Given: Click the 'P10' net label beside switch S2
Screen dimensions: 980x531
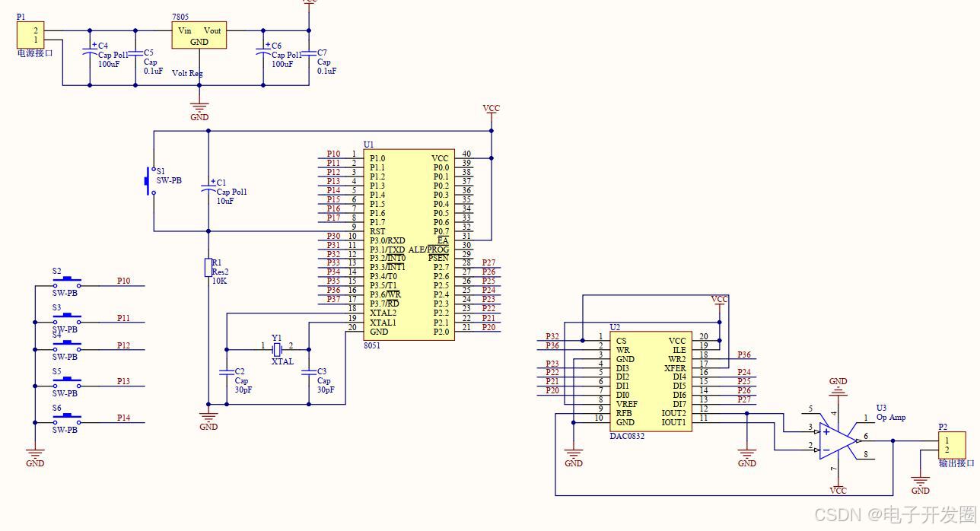Looking at the screenshot, I should pyautogui.click(x=123, y=281).
